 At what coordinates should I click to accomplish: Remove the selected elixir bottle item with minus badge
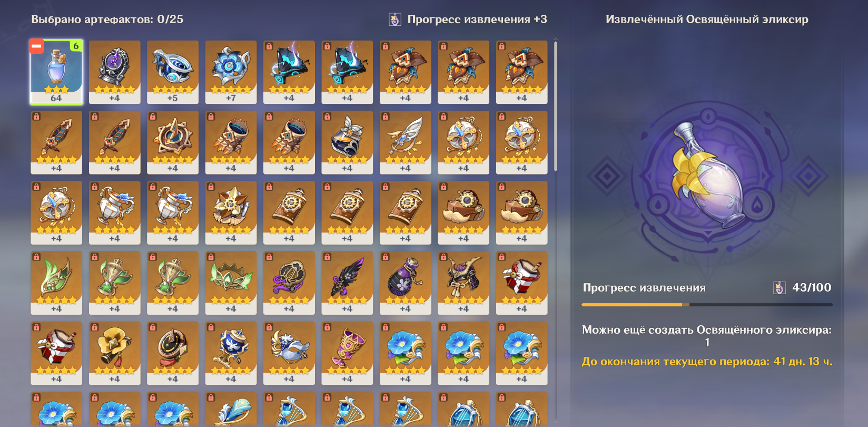pos(36,46)
